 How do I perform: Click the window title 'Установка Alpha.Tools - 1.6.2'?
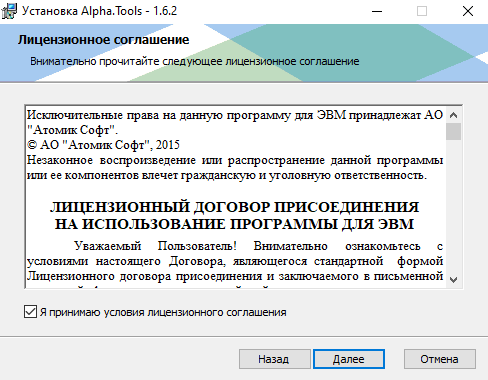[x=99, y=11]
